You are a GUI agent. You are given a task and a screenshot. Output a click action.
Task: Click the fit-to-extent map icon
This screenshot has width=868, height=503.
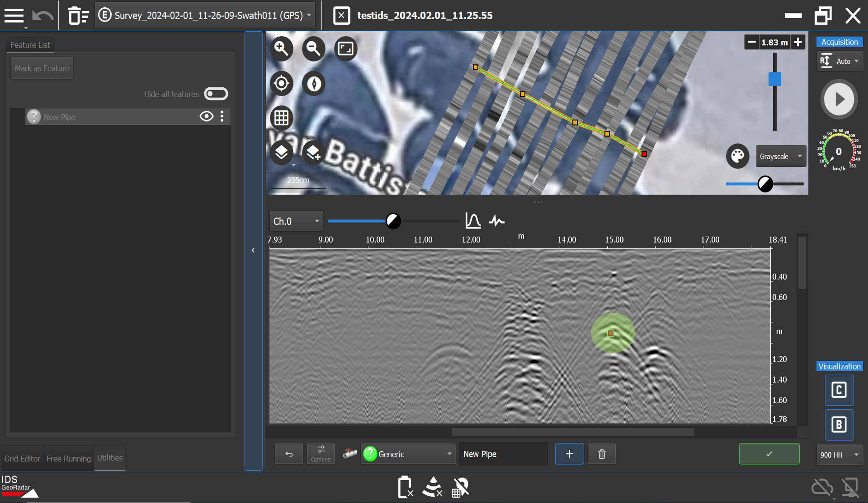pos(345,48)
